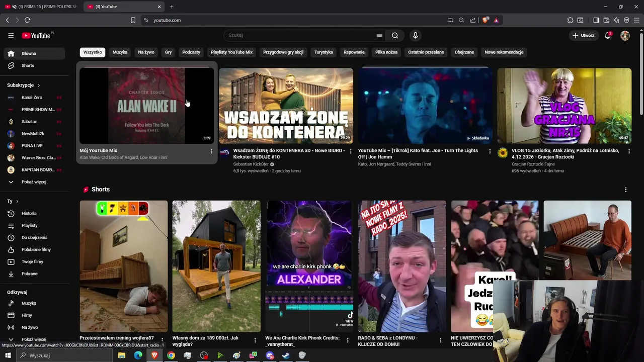Switch to PRIME 15 browser tab
Screen dimensions: 644x362
click(x=42, y=7)
